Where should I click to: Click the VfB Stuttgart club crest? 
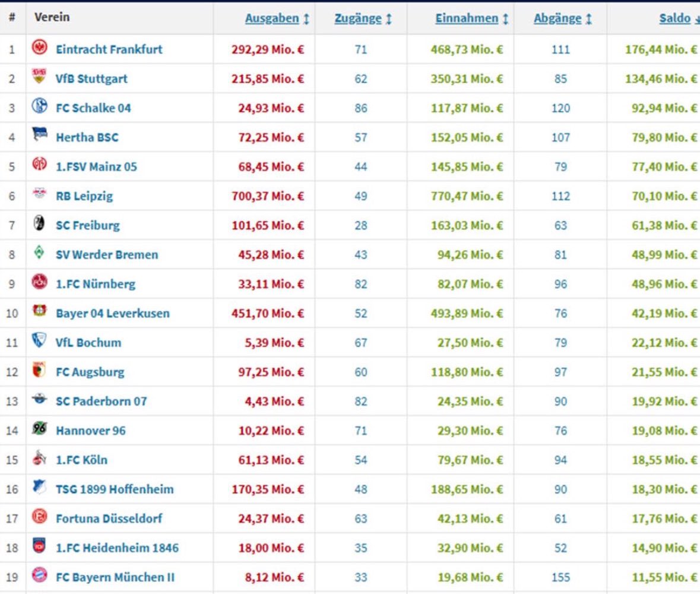(x=39, y=76)
